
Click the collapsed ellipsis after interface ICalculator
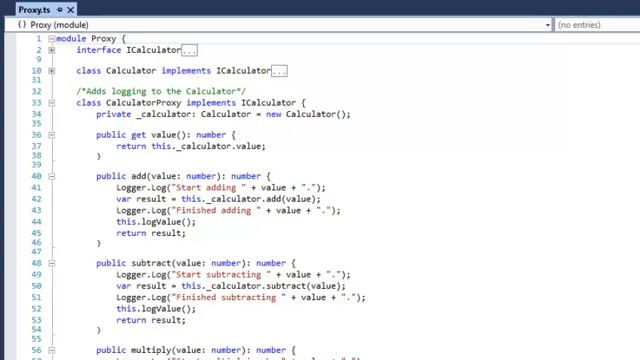[x=189, y=50]
